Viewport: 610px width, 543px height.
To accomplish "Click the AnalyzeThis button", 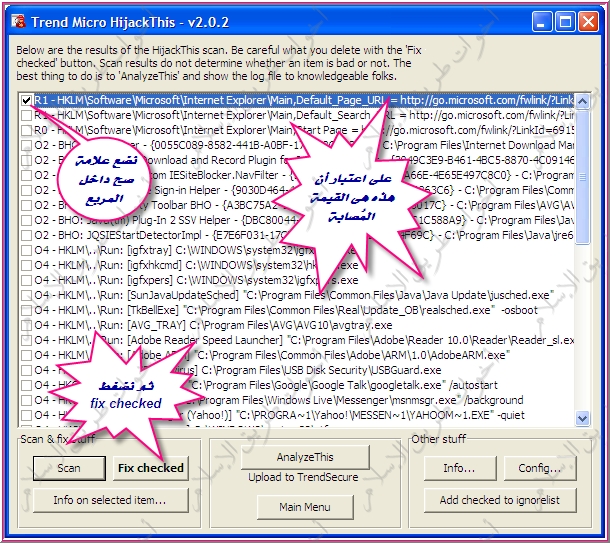I will click(305, 457).
